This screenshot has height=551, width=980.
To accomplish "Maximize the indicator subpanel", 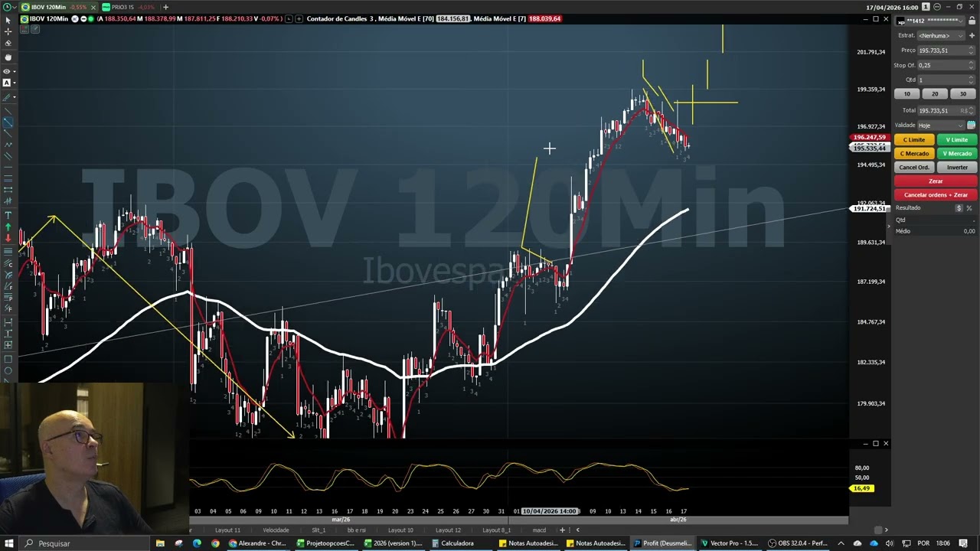I will [876, 444].
